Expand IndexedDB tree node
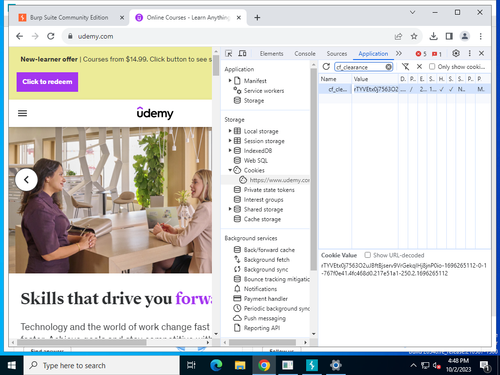500x375 pixels. pos(230,150)
